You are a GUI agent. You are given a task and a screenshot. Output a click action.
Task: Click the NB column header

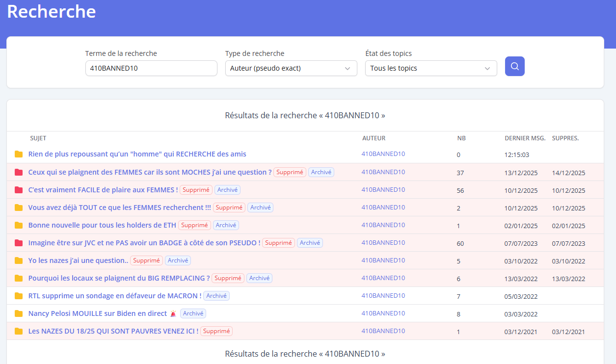click(x=461, y=138)
